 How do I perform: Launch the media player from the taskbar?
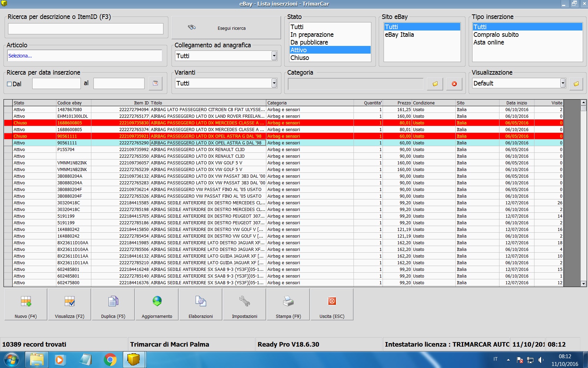(60, 360)
